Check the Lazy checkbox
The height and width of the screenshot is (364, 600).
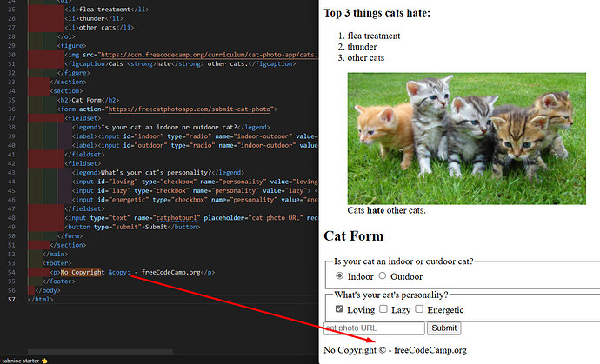[383, 309]
